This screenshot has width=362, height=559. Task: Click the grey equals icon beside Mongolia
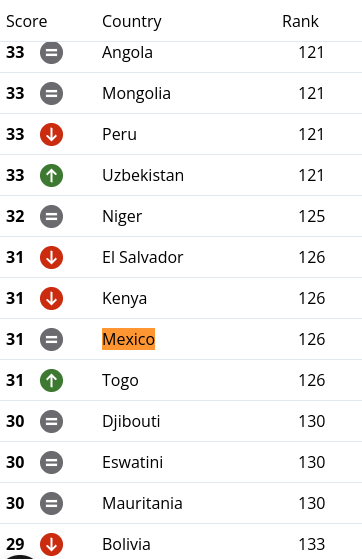click(51, 93)
